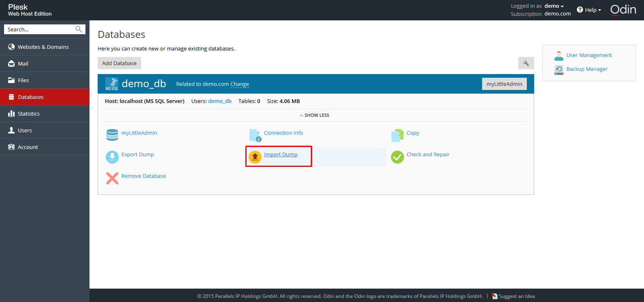The image size is (644, 302).
Task: Click the Help question mark icon
Action: coord(580,10)
